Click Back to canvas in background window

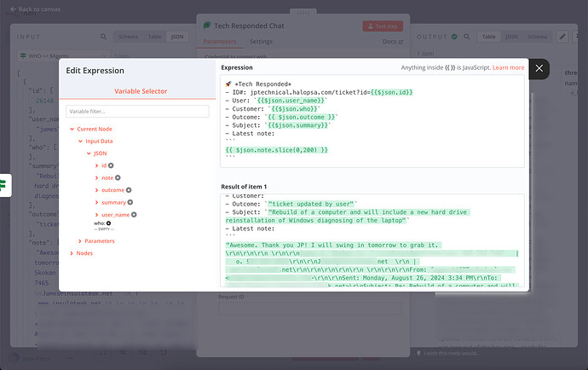click(x=35, y=9)
